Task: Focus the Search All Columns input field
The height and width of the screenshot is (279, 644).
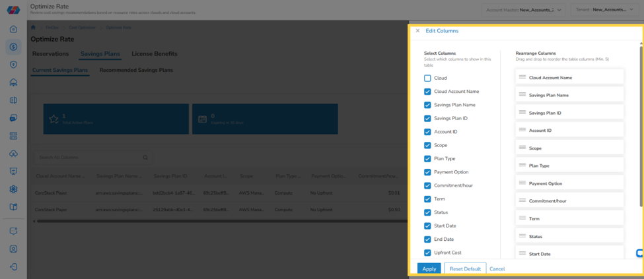Action: (x=94, y=158)
